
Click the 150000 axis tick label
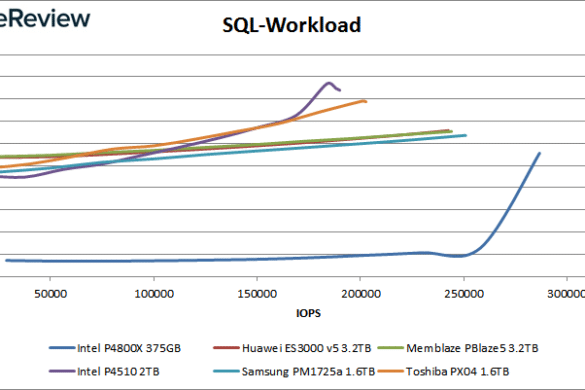coord(257,294)
